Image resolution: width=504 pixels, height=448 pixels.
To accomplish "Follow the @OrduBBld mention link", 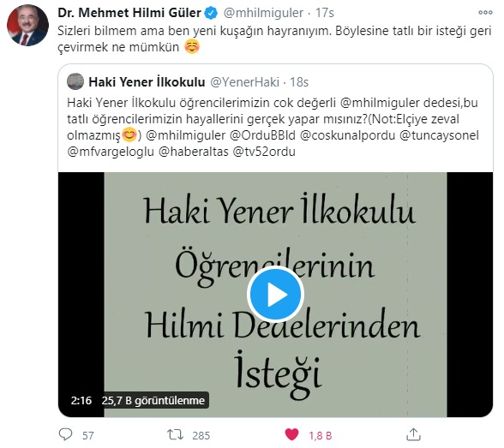I will pos(262,135).
